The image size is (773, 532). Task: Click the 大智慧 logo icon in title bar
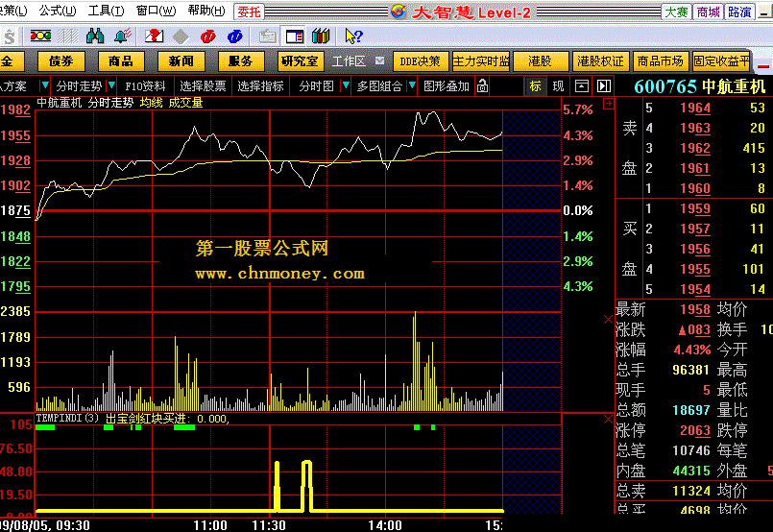[x=399, y=11]
